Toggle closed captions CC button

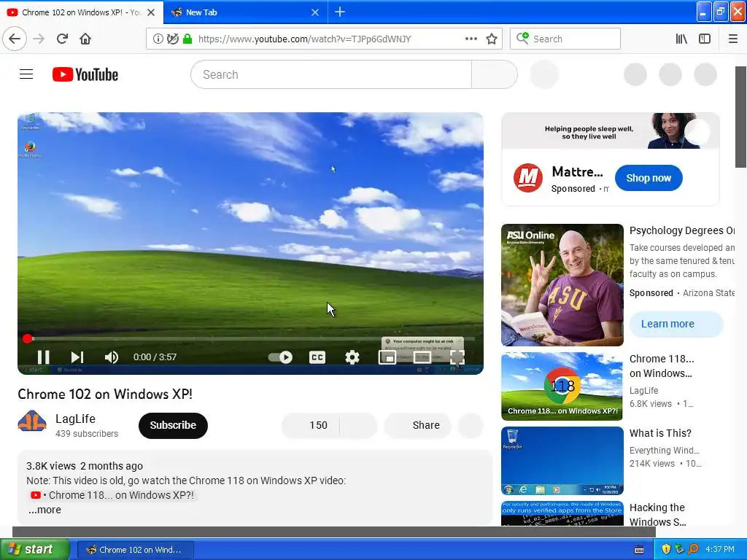pos(317,357)
